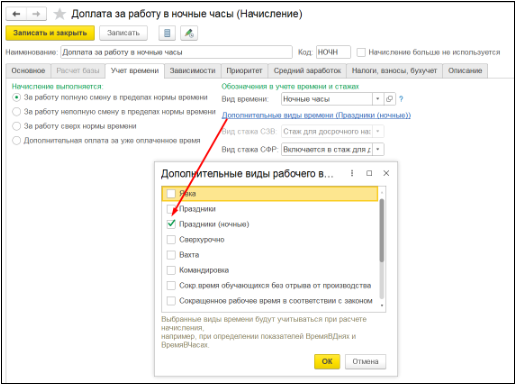
Task: Open dialog more-options dots menu
Action: pos(352,173)
